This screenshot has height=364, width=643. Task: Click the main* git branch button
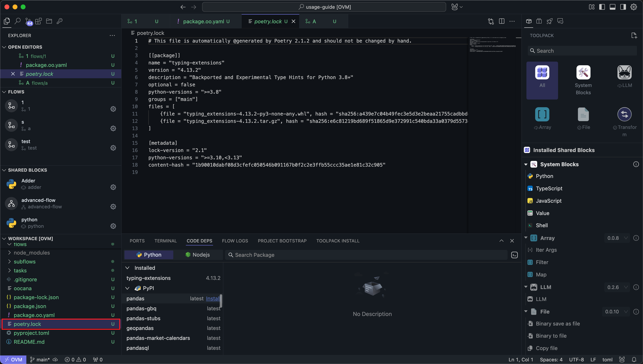pyautogui.click(x=40, y=360)
